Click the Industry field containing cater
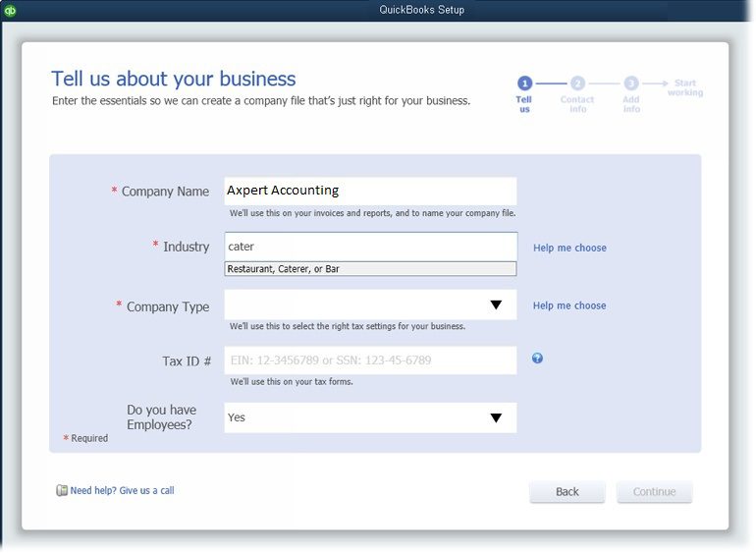This screenshot has width=756, height=554. 371,247
